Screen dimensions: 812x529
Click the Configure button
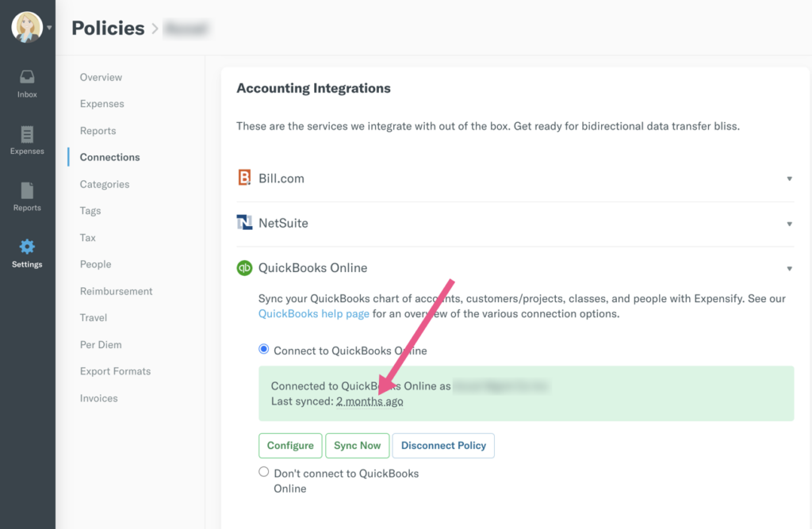click(x=290, y=446)
